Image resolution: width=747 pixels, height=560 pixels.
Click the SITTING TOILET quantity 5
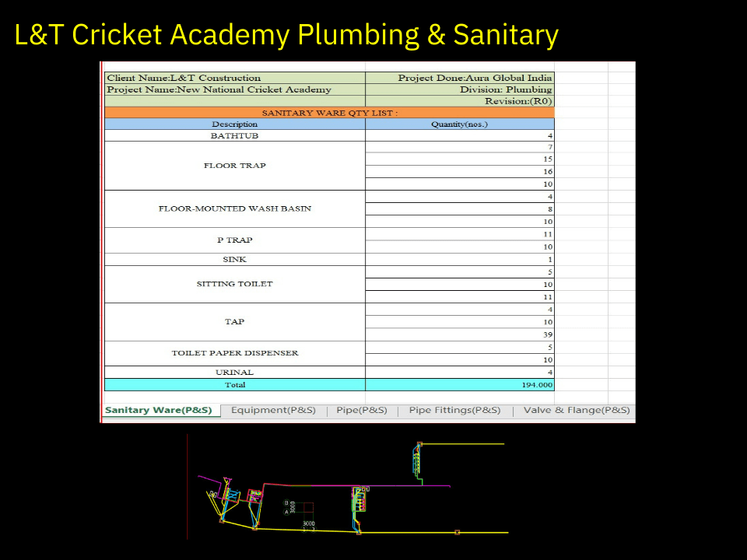[460, 272]
